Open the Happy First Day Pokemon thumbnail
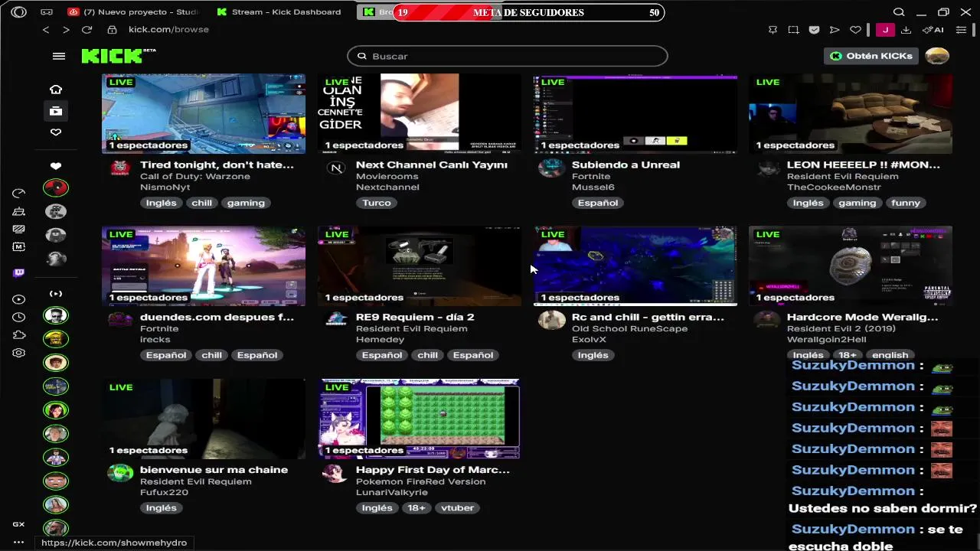 420,419
